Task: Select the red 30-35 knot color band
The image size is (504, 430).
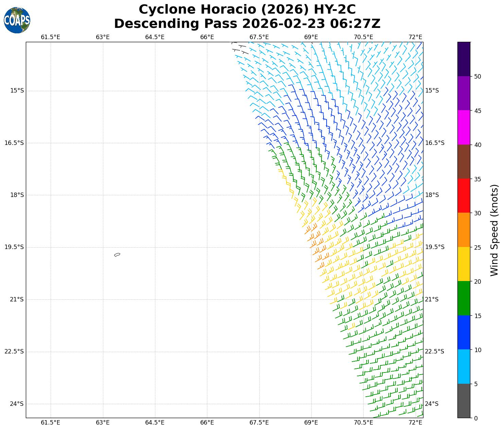Action: (464, 196)
